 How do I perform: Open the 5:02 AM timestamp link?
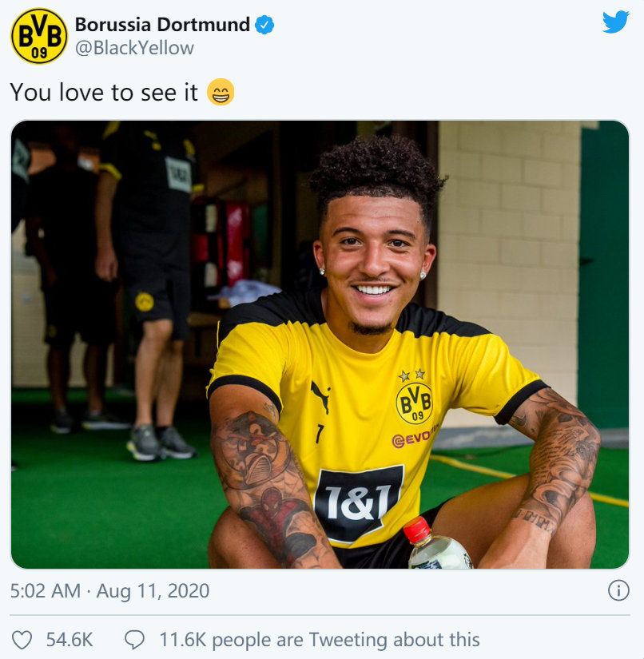(x=46, y=591)
